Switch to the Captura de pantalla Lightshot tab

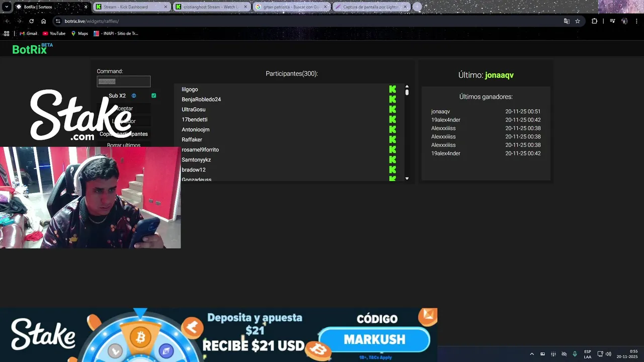pyautogui.click(x=370, y=7)
